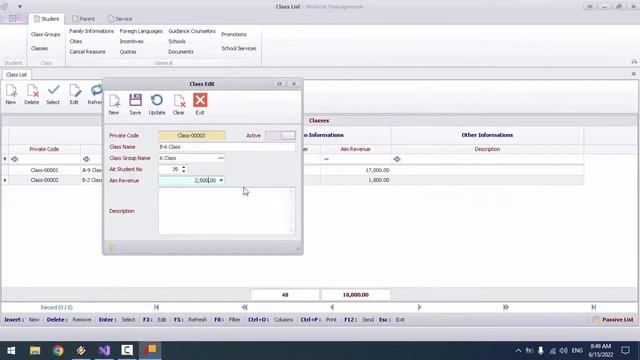The image size is (640, 360).
Task: Click Description column header
Action: (x=487, y=149)
